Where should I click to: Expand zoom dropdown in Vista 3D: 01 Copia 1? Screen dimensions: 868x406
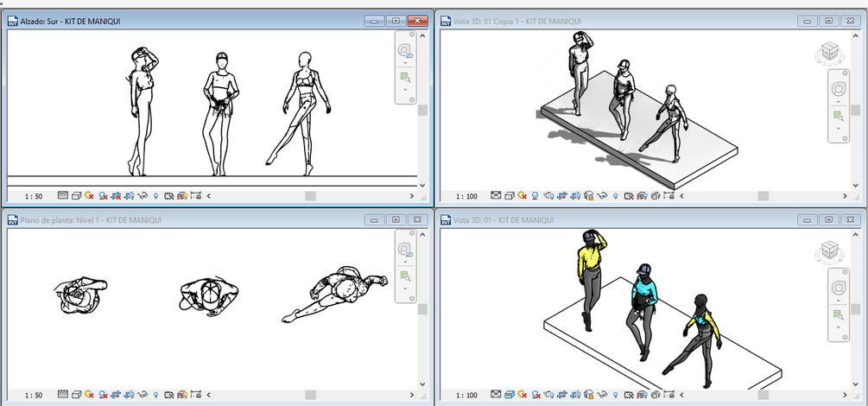click(839, 129)
